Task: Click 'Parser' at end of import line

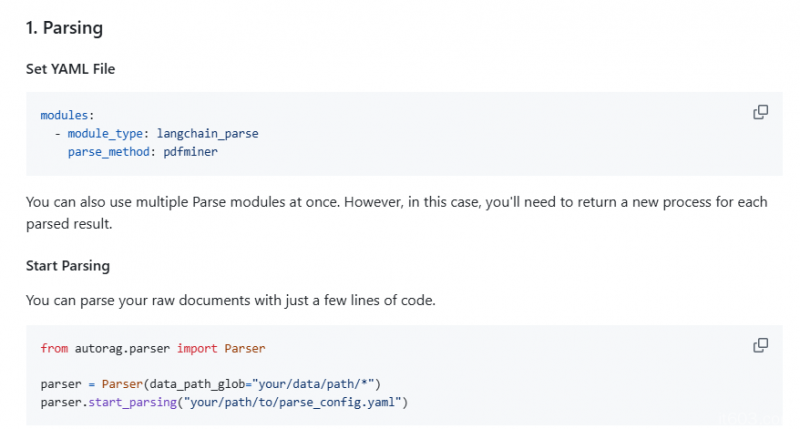Action: [x=245, y=348]
